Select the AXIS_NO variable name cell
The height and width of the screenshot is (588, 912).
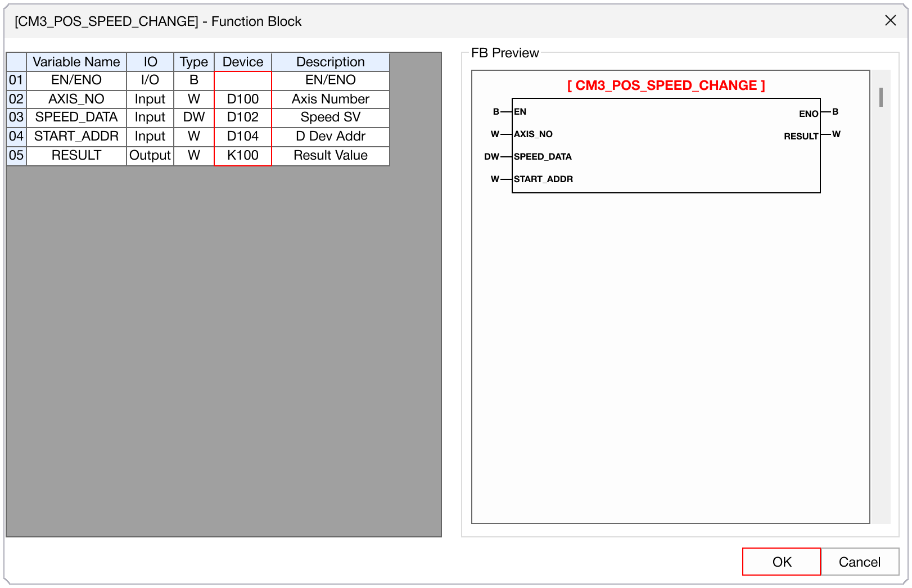click(76, 99)
